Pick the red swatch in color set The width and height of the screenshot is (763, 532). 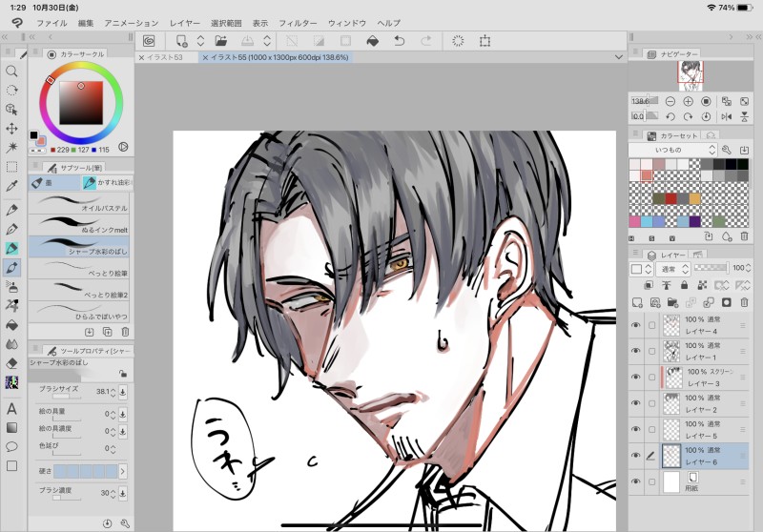point(671,198)
